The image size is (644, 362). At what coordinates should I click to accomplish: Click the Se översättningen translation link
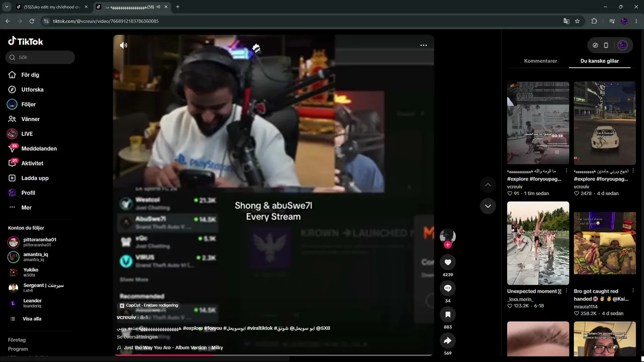137,337
